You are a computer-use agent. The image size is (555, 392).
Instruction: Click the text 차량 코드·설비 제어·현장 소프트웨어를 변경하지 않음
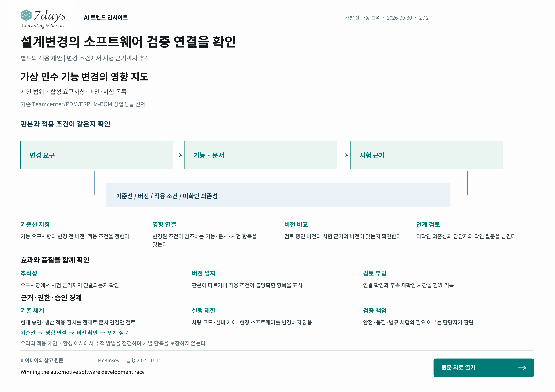(x=252, y=323)
